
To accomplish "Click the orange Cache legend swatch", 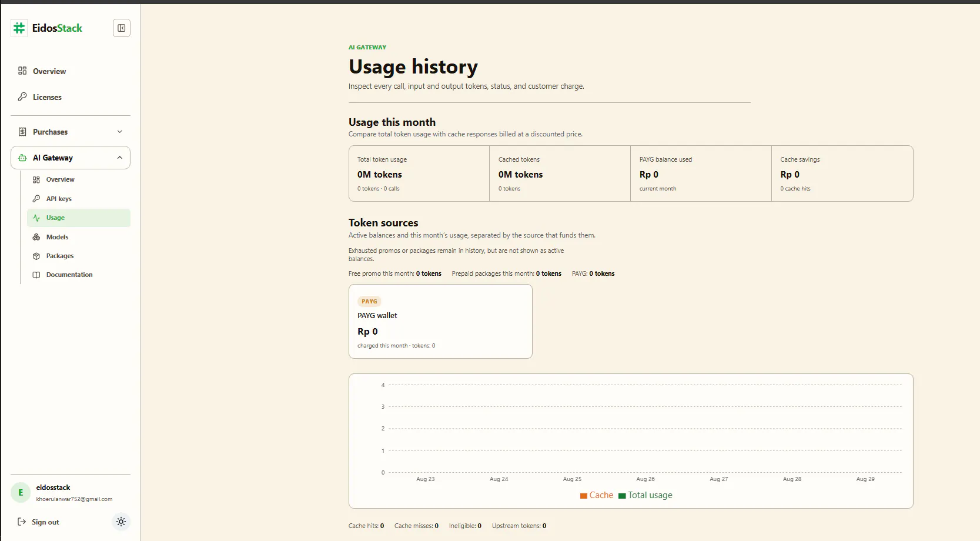I will 584,496.
